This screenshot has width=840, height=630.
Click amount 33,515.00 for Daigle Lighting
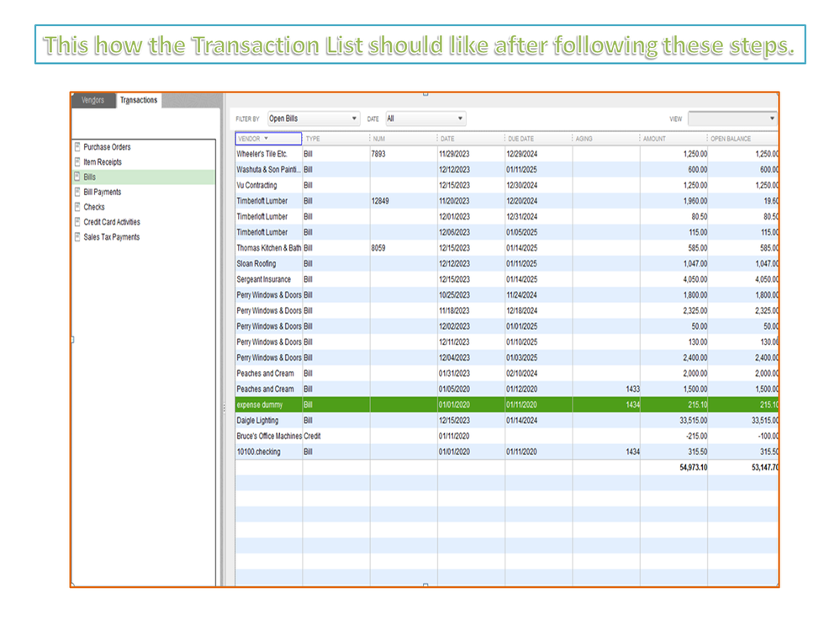[693, 421]
